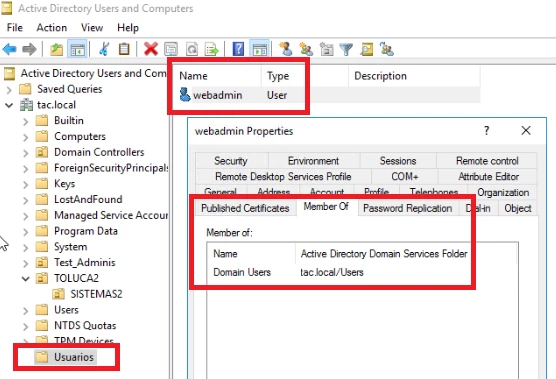
Task: Click the Find objects icon
Action: pyautogui.click(x=367, y=49)
